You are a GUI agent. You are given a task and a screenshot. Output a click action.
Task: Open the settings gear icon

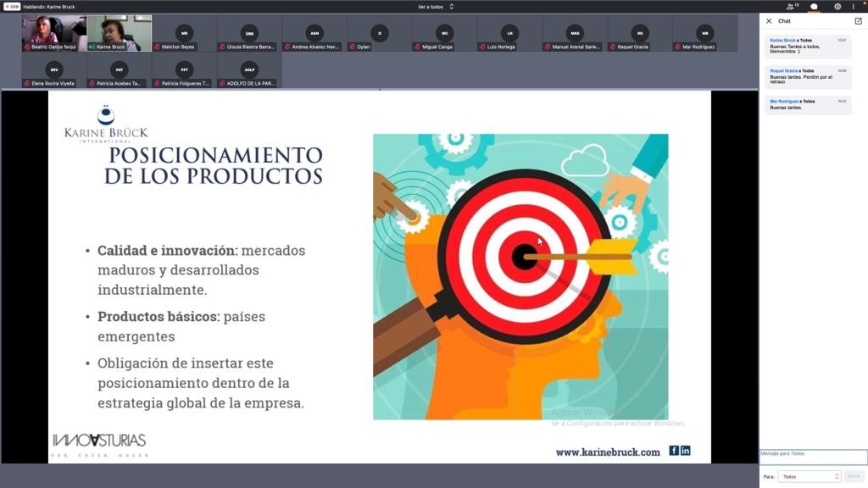pos(837,7)
